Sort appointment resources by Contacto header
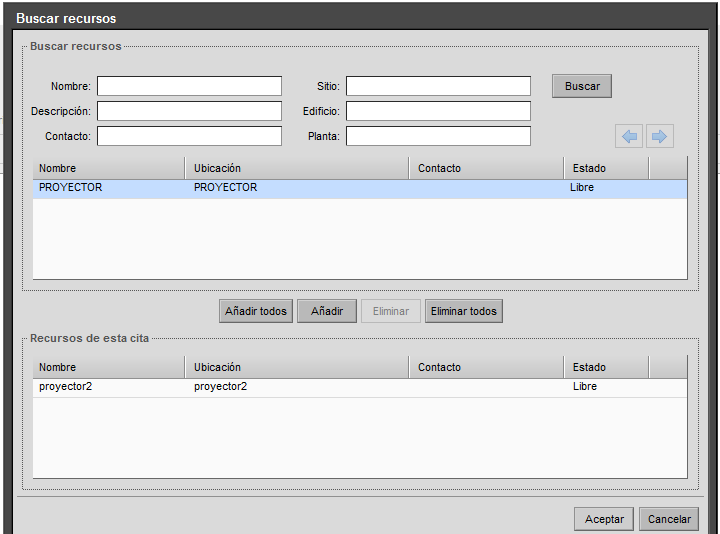This screenshot has width=720, height=534. [486, 367]
